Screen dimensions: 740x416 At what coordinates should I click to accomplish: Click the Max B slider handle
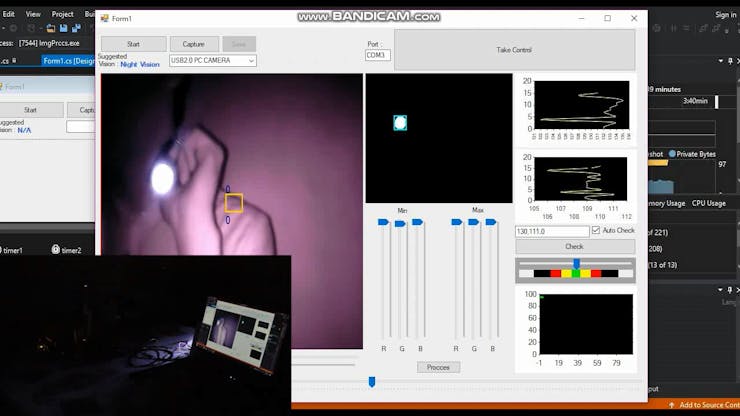[491, 222]
